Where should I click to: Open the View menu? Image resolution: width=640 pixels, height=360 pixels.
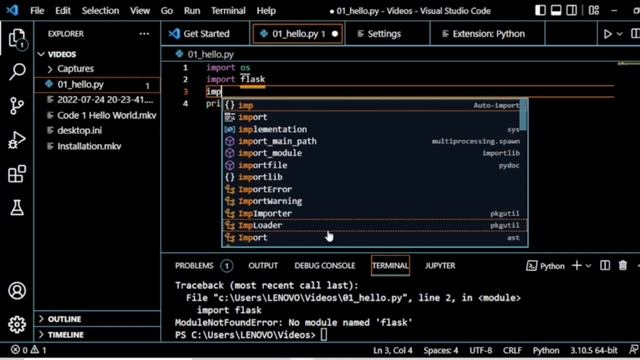tap(140, 11)
